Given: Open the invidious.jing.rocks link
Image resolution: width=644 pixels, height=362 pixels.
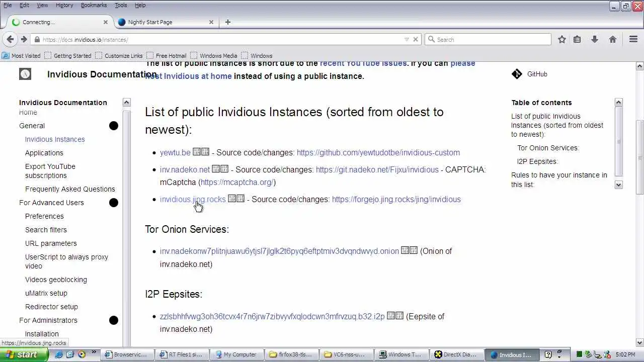Looking at the screenshot, I should pyautogui.click(x=193, y=199).
